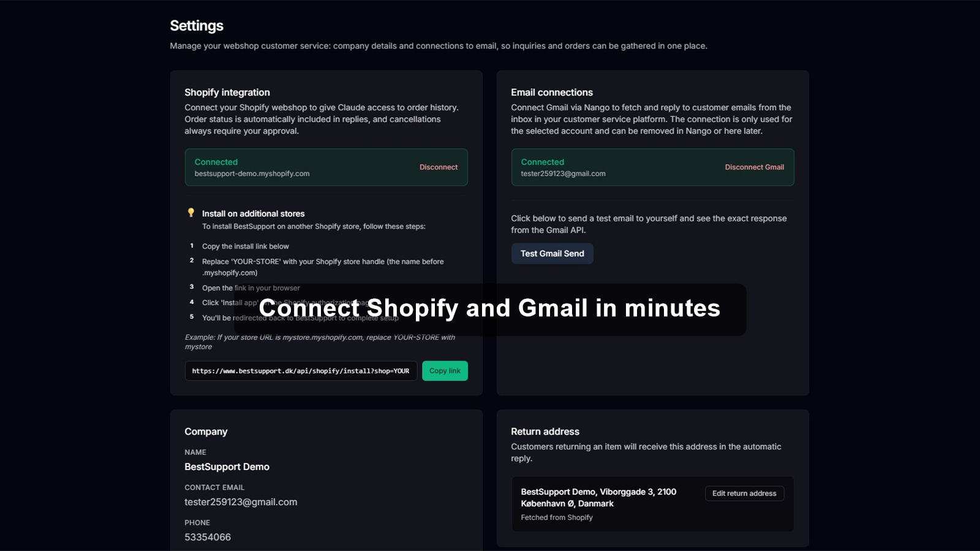Click the lightbulb tip icon
This screenshot has height=551, width=980.
tap(190, 213)
